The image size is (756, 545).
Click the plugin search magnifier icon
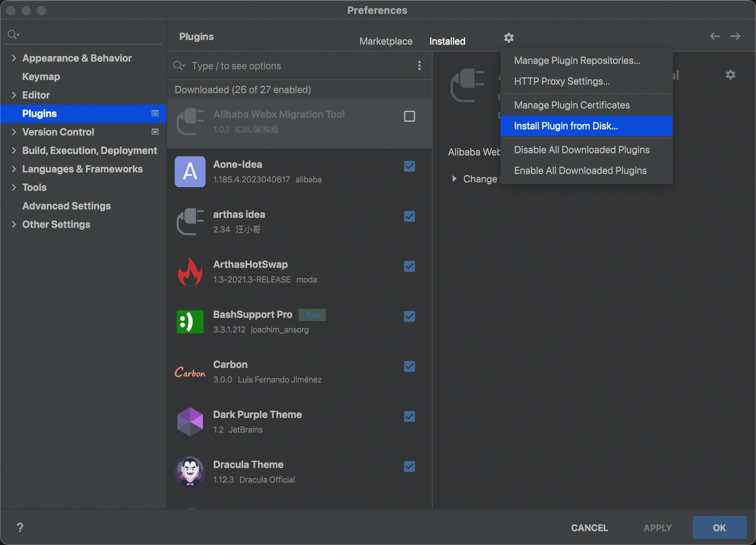pyautogui.click(x=179, y=65)
